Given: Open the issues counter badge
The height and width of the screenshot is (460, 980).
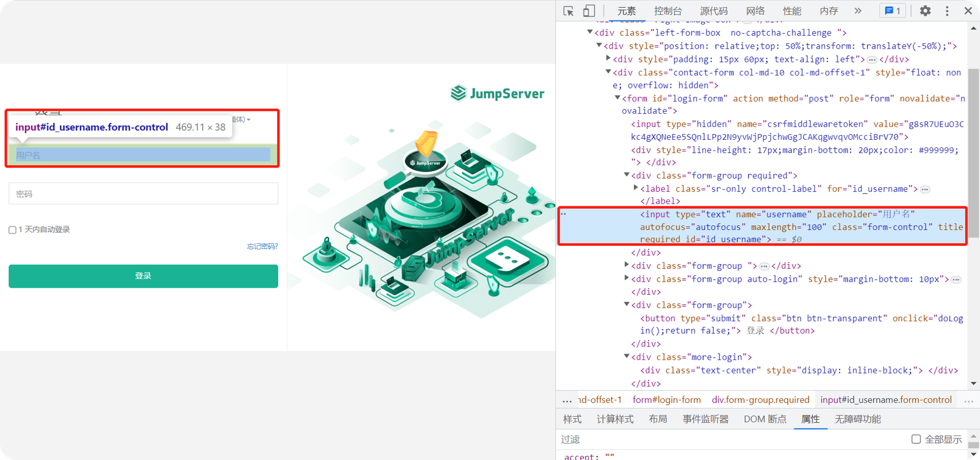Looking at the screenshot, I should [893, 11].
